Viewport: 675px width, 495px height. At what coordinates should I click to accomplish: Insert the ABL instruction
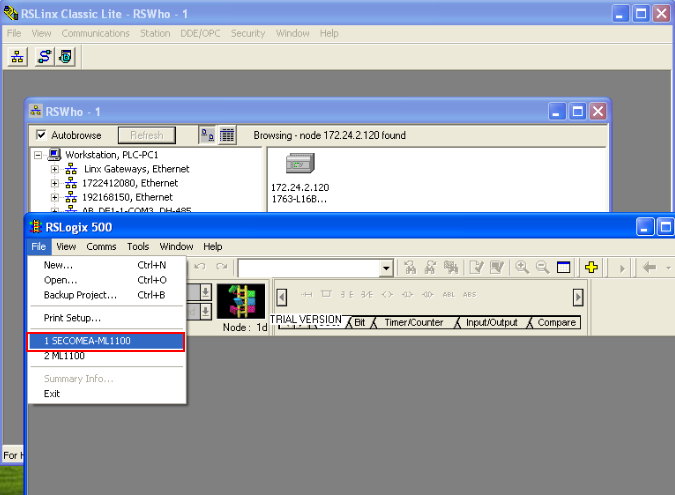pyautogui.click(x=449, y=294)
